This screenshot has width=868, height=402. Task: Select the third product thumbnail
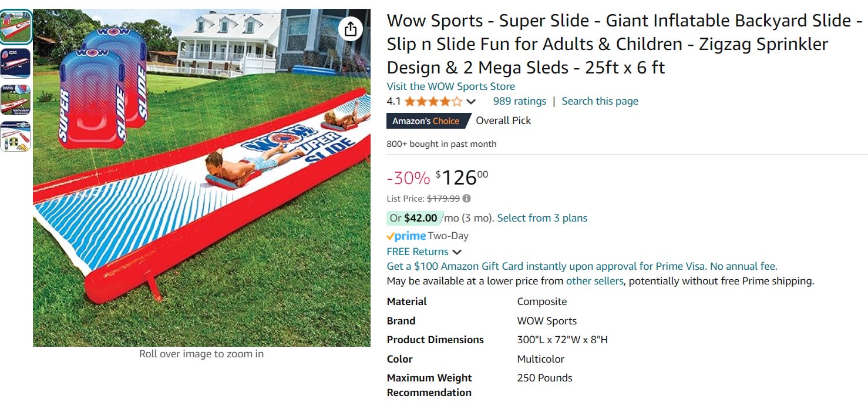16,100
